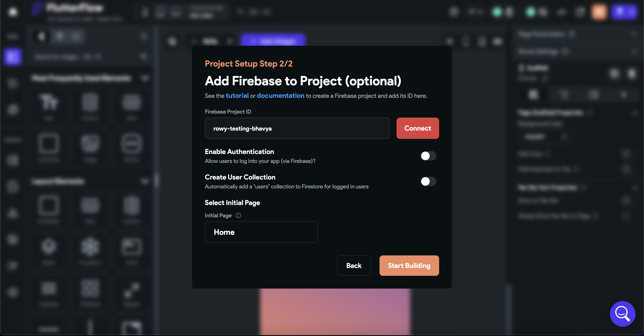Toggle Enable Authentication switch

(428, 156)
